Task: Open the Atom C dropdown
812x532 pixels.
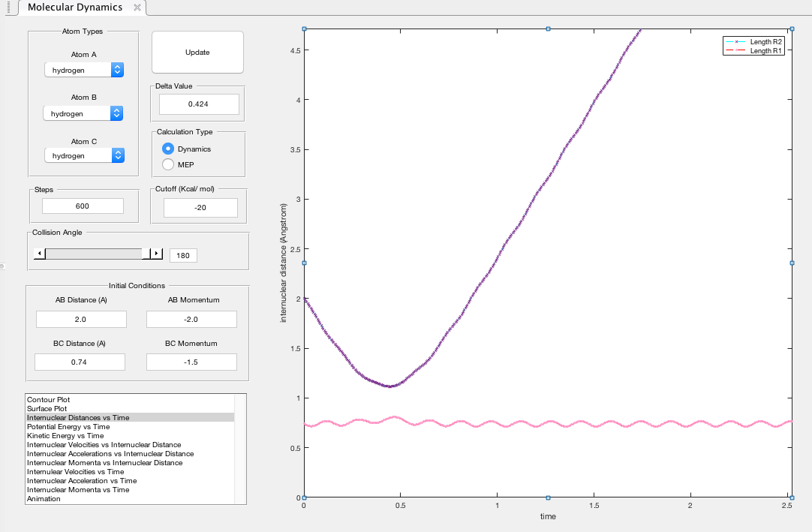Action: pyautogui.click(x=84, y=155)
